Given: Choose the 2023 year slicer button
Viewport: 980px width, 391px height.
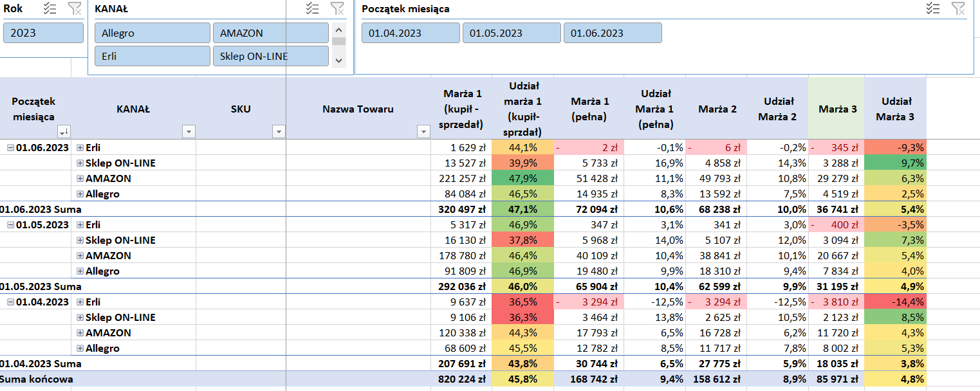Looking at the screenshot, I should (43, 33).
